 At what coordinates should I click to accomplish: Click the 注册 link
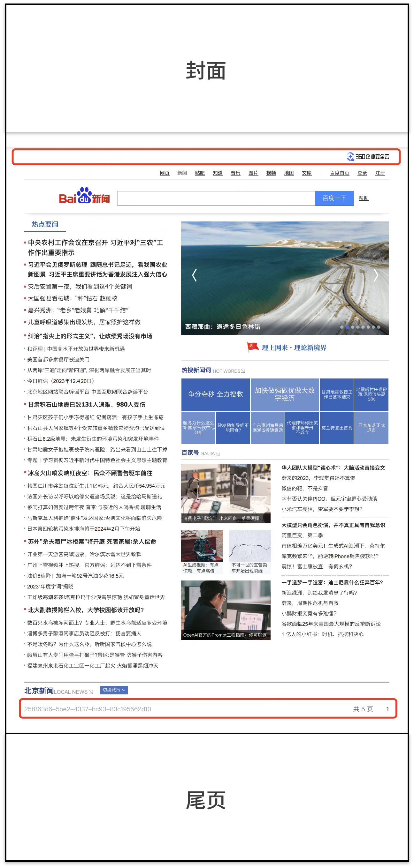pos(380,173)
